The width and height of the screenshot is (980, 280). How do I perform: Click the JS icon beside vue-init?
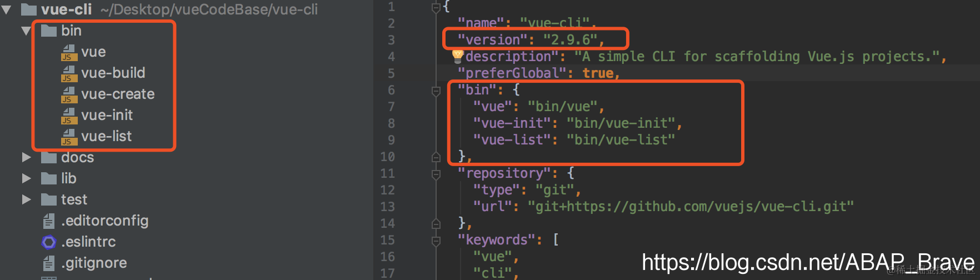(69, 116)
